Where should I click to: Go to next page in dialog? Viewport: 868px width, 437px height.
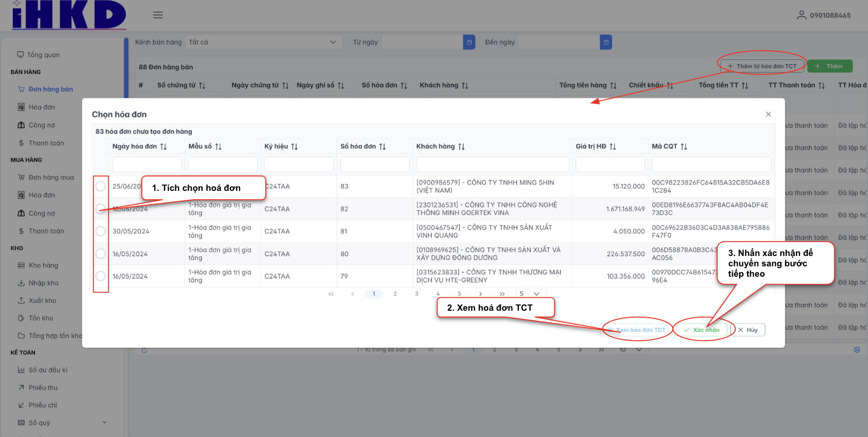coord(480,294)
